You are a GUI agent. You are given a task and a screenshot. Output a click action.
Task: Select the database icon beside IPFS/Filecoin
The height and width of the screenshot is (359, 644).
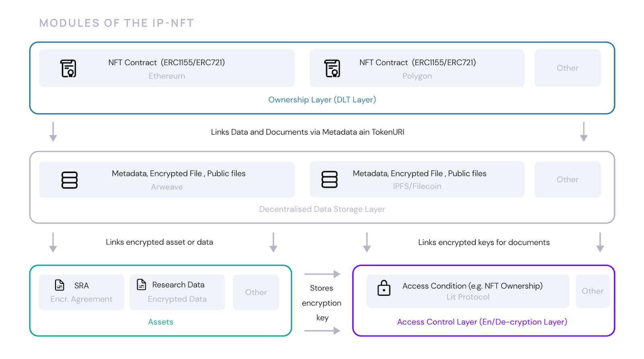[329, 180]
